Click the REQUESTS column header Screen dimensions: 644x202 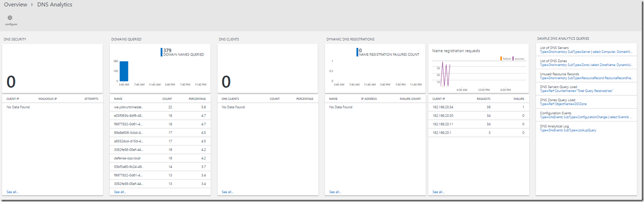point(483,99)
